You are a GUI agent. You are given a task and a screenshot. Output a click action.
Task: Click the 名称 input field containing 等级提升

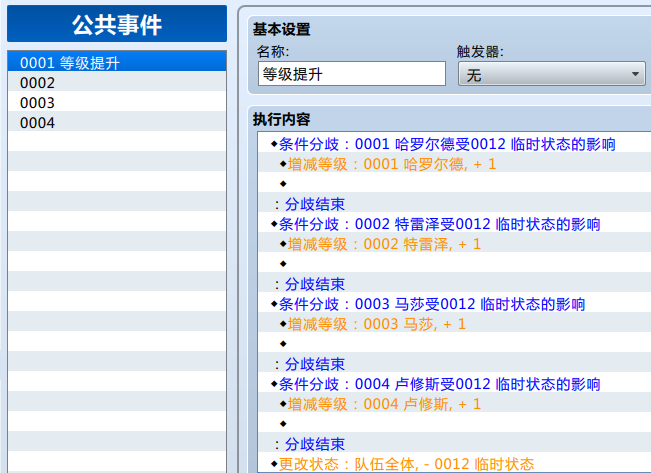[352, 74]
